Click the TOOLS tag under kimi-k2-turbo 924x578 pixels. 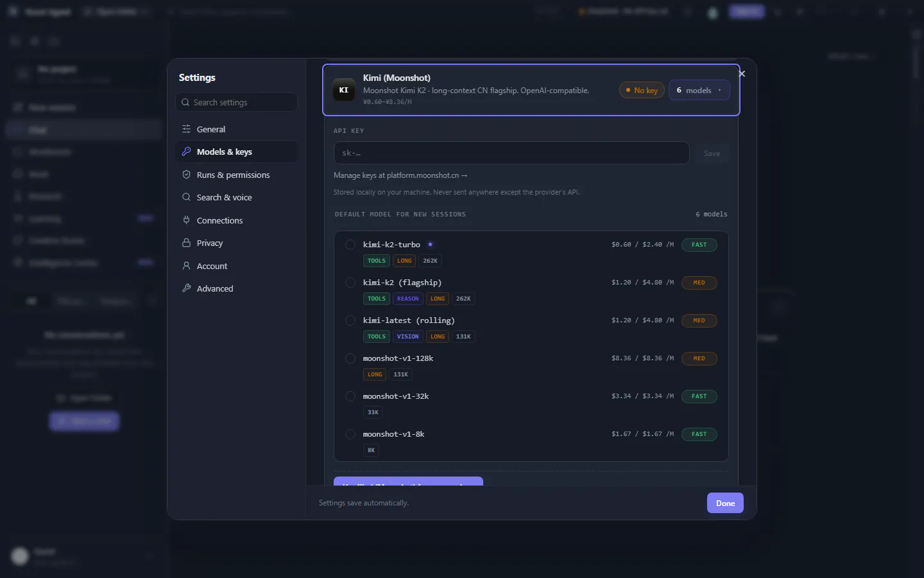coord(377,261)
